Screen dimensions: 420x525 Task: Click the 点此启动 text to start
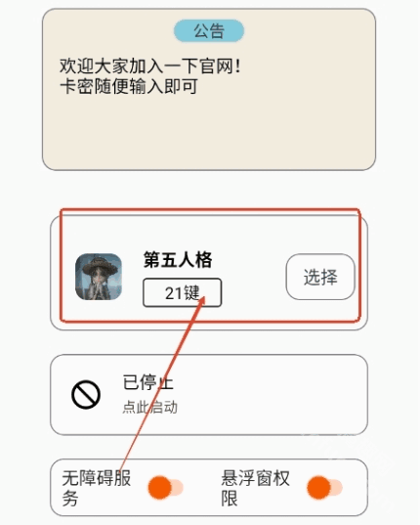tap(149, 407)
